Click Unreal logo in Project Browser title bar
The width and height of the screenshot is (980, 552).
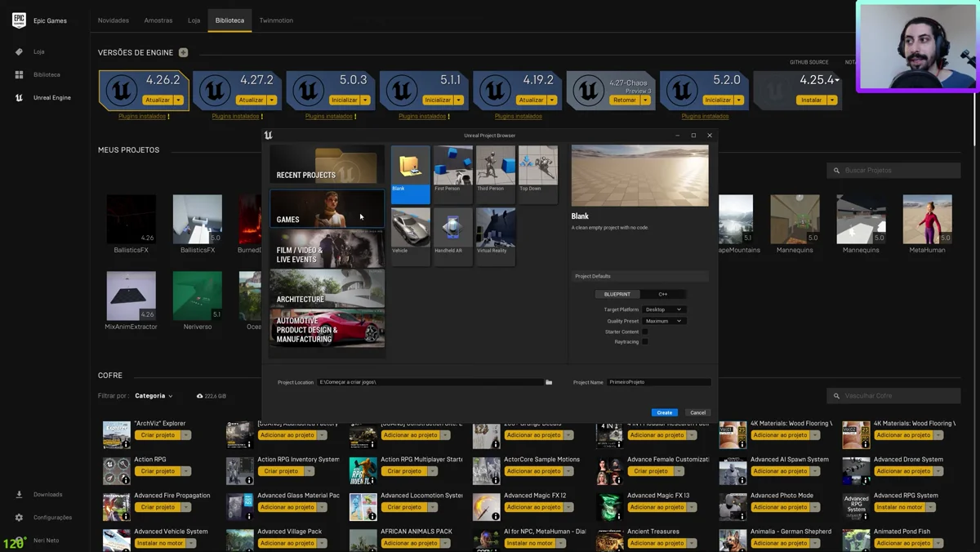[x=269, y=136]
